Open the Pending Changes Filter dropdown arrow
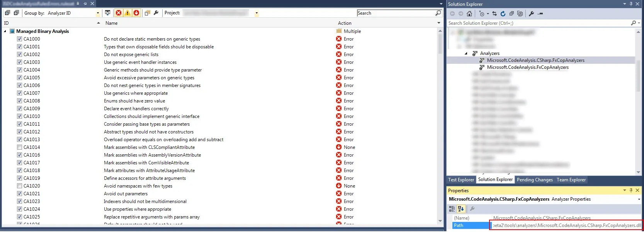Screen dimensions: 644x232 click(488, 14)
